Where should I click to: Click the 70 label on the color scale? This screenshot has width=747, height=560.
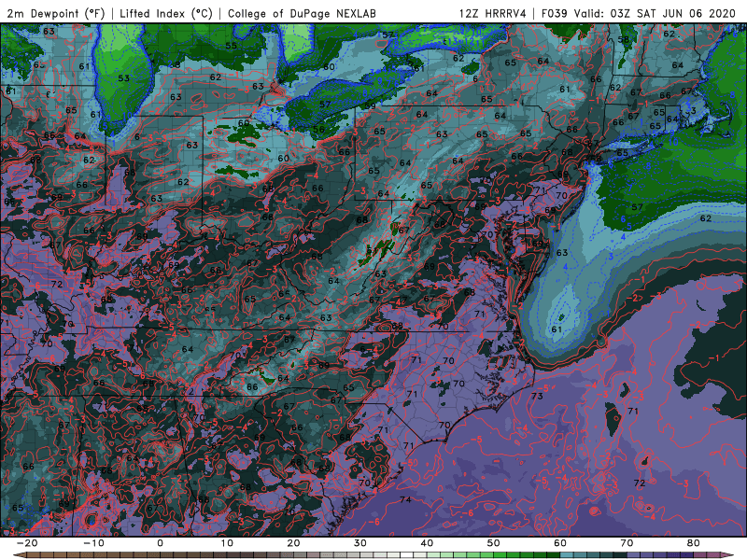627,543
